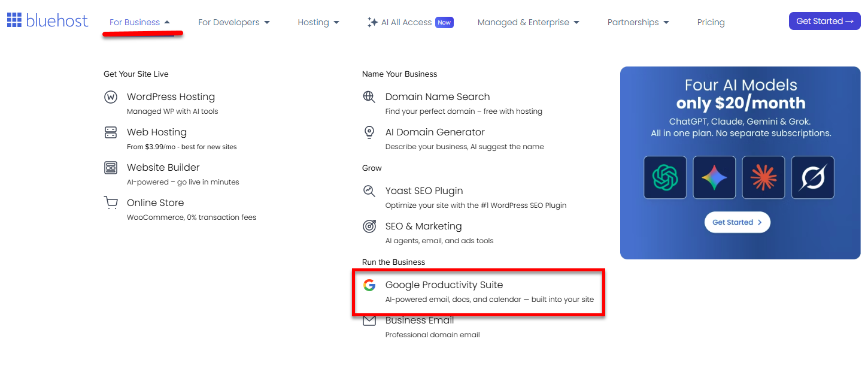Click the New badge beside AI All Access
Image resolution: width=868 pixels, height=369 pixels.
click(x=444, y=22)
